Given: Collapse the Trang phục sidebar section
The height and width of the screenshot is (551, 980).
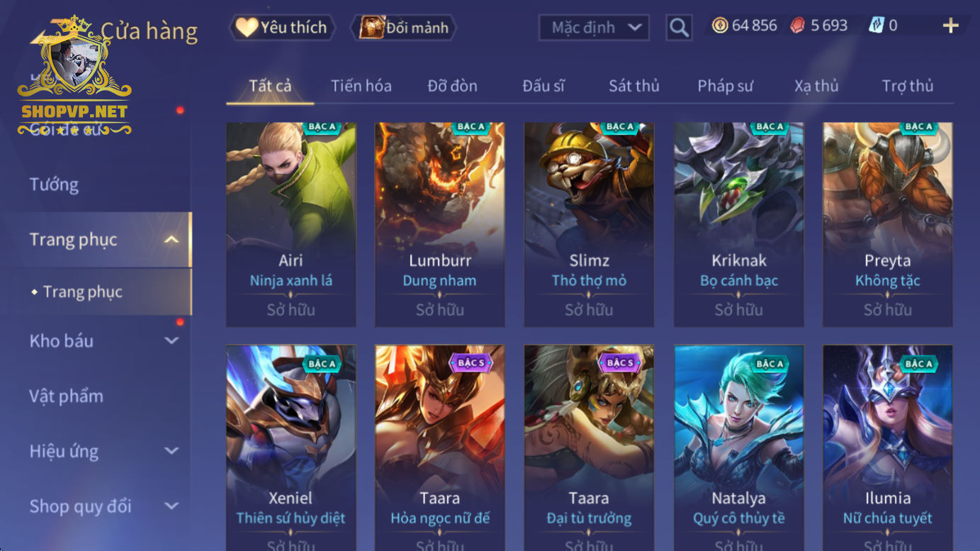Looking at the screenshot, I should 171,240.
